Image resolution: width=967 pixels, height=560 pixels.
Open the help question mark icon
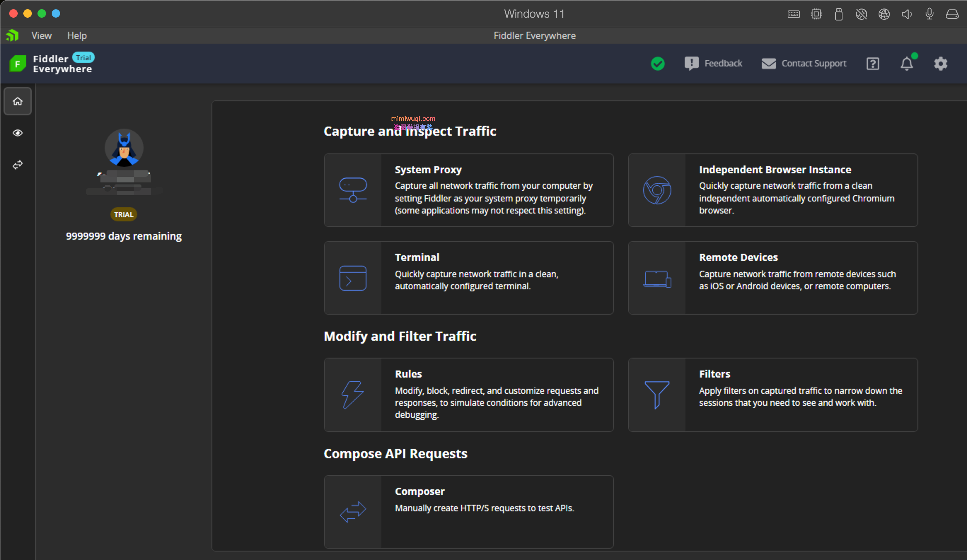click(x=873, y=64)
